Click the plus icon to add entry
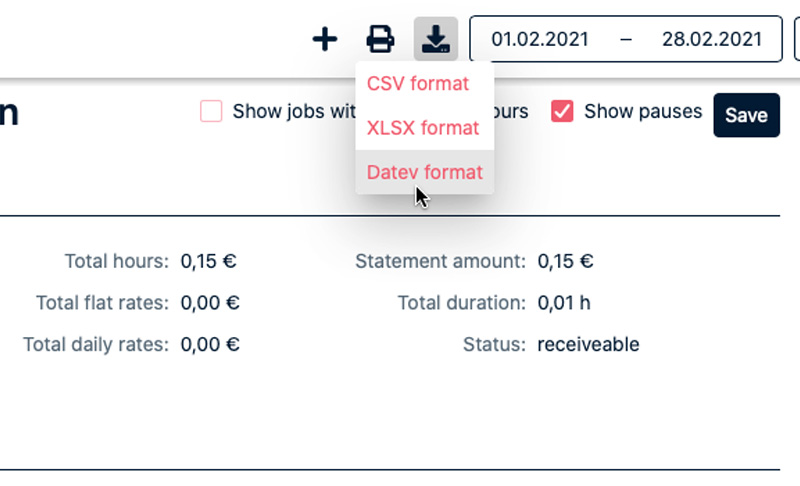 (x=325, y=39)
